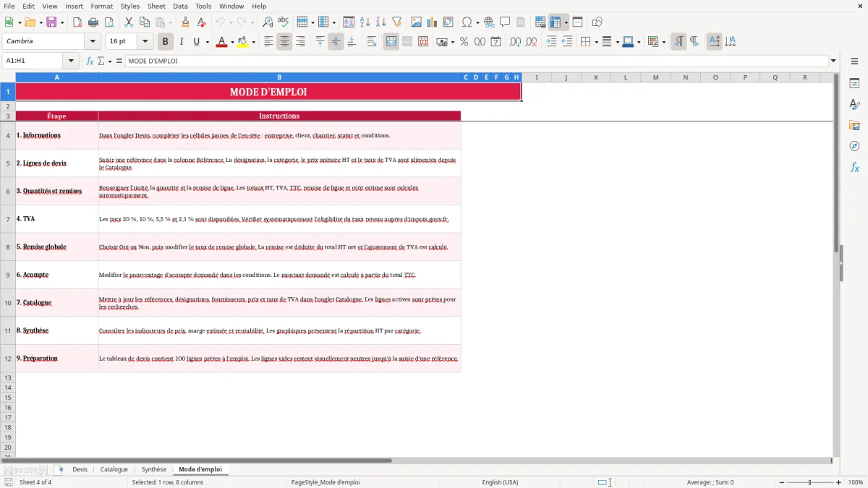
Task: Click the Insert Pivot Table icon
Action: [x=448, y=22]
